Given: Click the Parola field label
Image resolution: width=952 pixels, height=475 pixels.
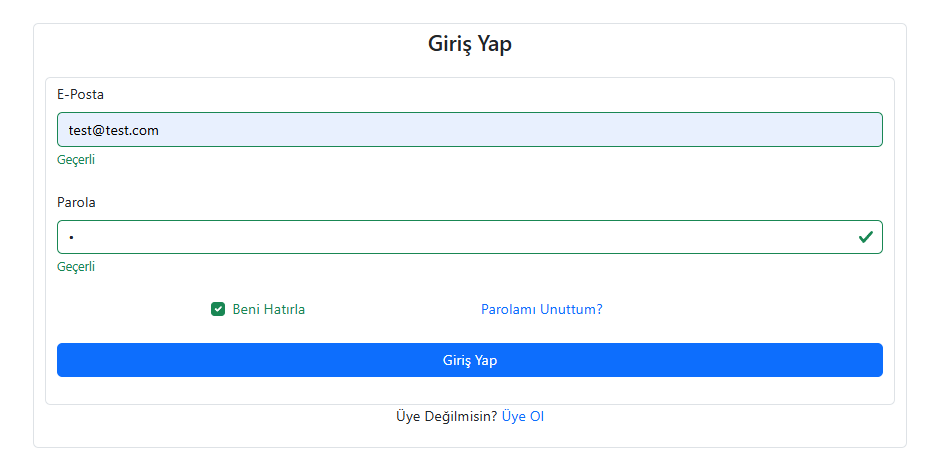Looking at the screenshot, I should (x=77, y=202).
